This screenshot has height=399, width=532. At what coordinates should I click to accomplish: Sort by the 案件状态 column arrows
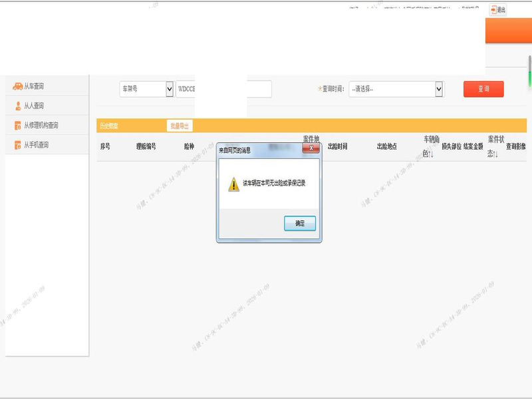coord(495,154)
